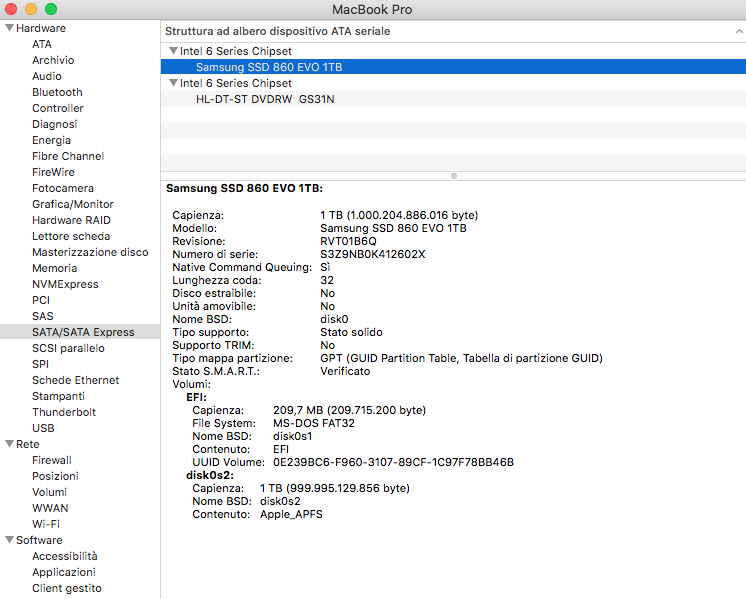Click the serial number S3Z9NB0K412602X
The height and width of the screenshot is (599, 746).
click(x=373, y=254)
